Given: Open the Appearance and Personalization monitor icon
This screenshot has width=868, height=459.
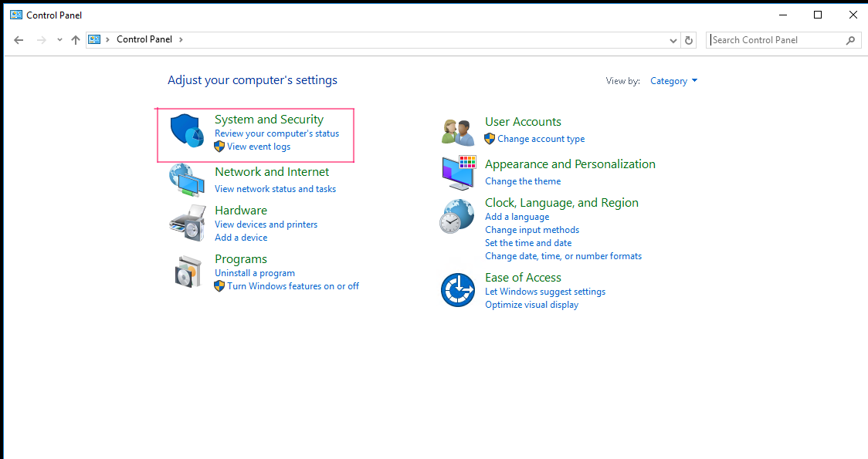Looking at the screenshot, I should [459, 173].
